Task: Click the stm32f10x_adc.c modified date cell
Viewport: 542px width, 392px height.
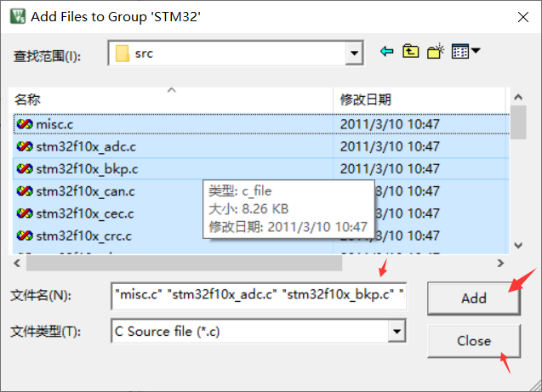Action: tap(390, 146)
